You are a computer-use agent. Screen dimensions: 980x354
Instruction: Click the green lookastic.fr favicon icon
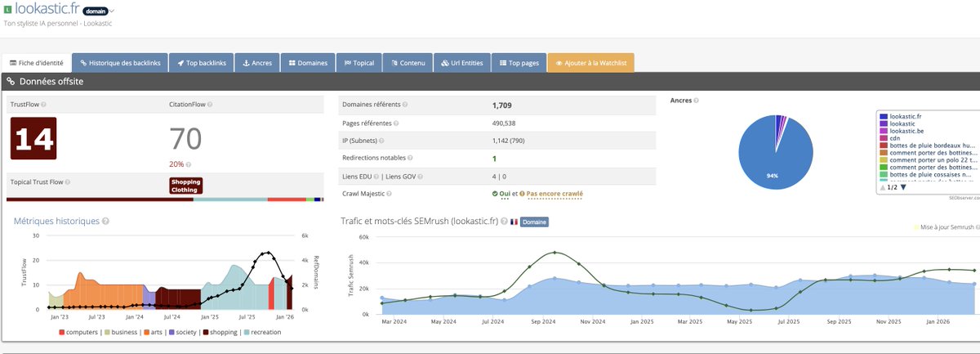(7, 10)
